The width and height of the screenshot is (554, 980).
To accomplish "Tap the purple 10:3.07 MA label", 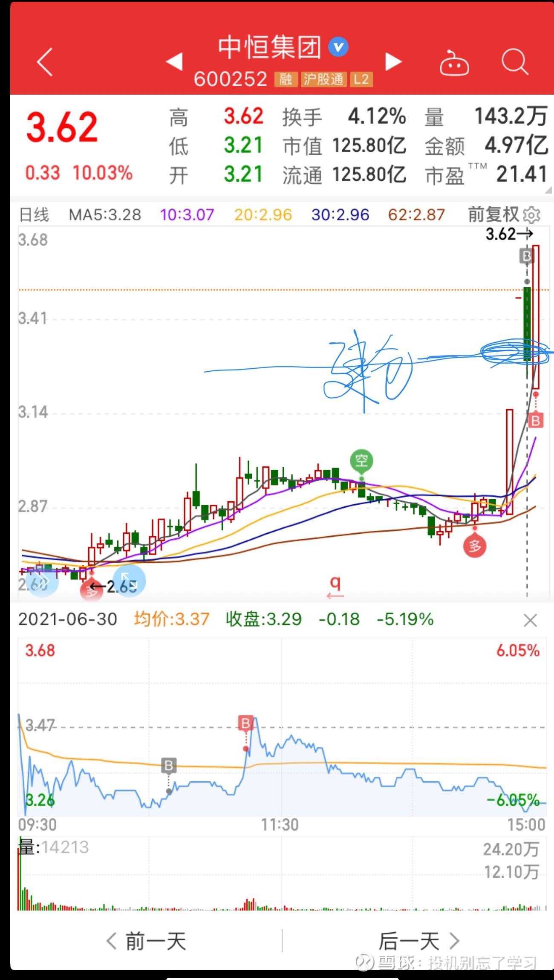I will pos(187,215).
